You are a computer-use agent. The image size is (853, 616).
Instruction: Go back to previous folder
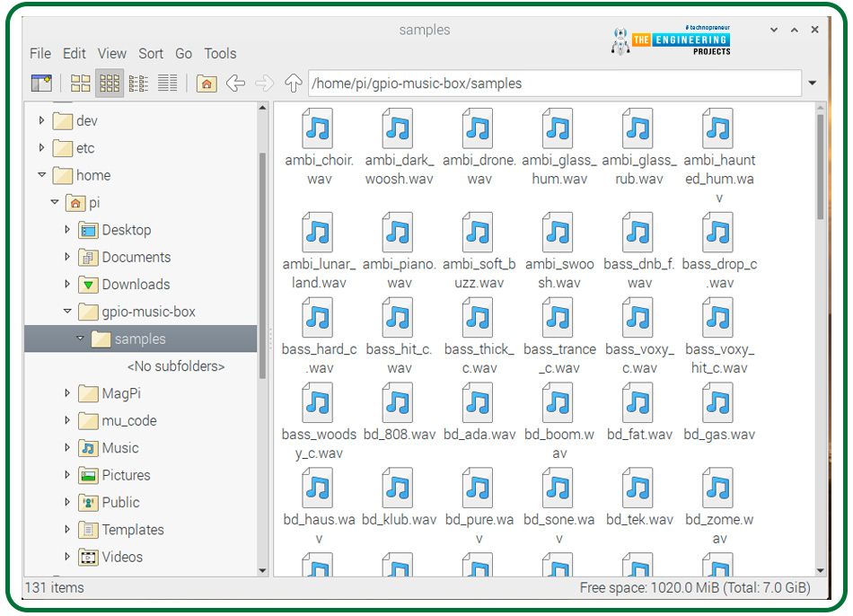pos(235,84)
